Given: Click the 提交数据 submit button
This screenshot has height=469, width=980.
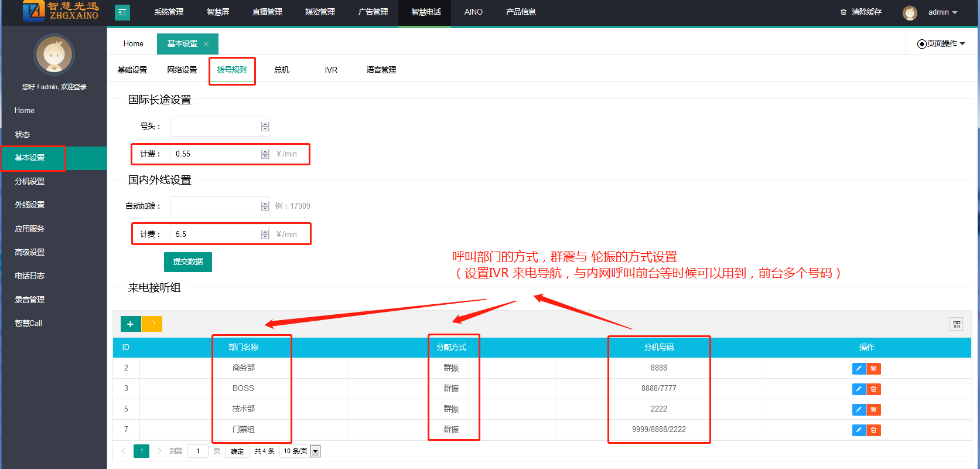Looking at the screenshot, I should [x=188, y=261].
